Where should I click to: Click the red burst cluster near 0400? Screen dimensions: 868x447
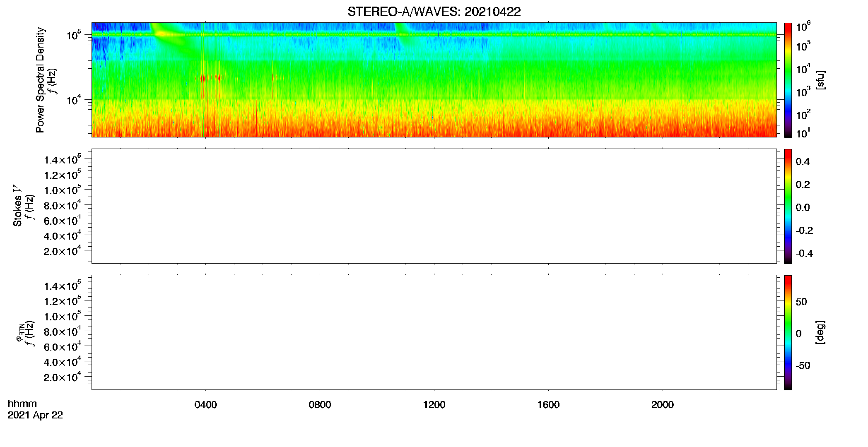tap(211, 77)
